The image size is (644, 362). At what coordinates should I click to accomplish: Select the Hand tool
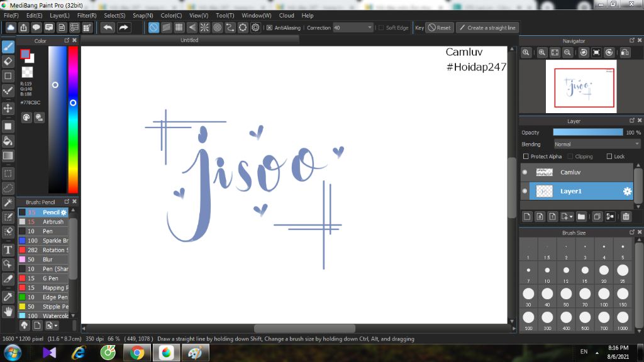click(x=8, y=312)
